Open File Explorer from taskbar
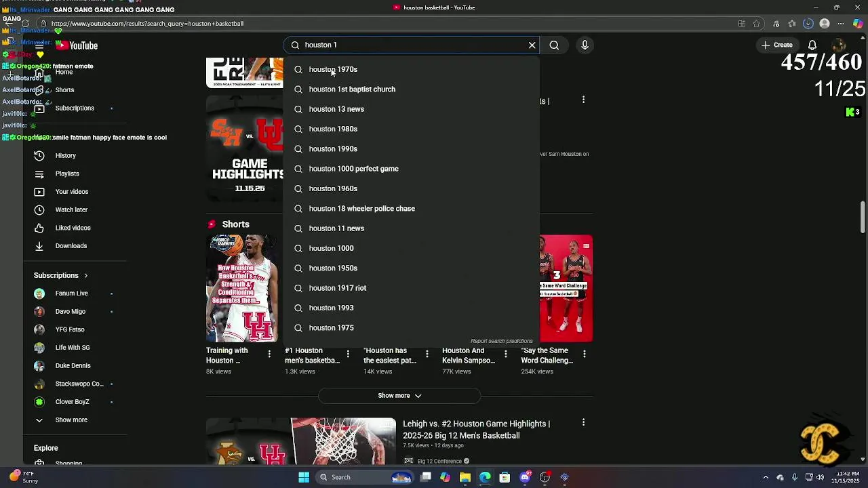This screenshot has width=868, height=488. pyautogui.click(x=465, y=477)
